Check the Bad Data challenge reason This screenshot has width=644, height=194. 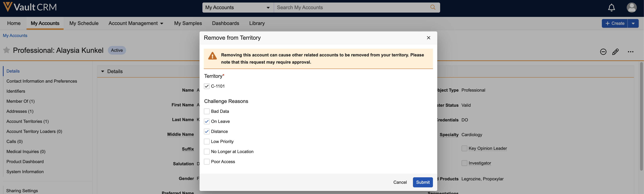click(x=207, y=112)
